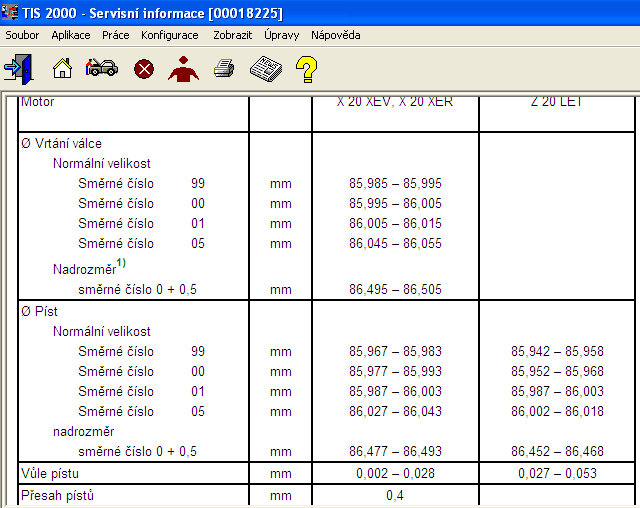Click the Přesah pístů value 0,4 cell
This screenshot has width=640, height=508.
396,495
